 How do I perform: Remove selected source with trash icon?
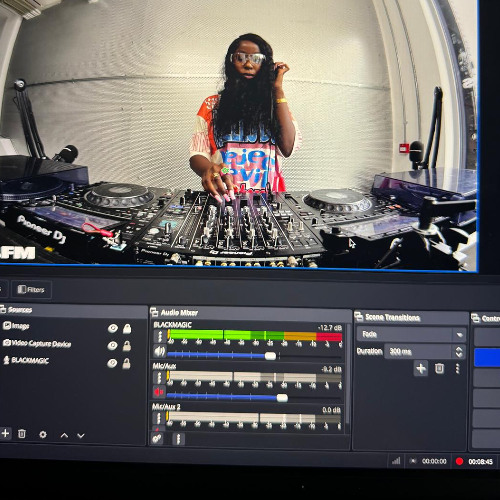(22, 434)
